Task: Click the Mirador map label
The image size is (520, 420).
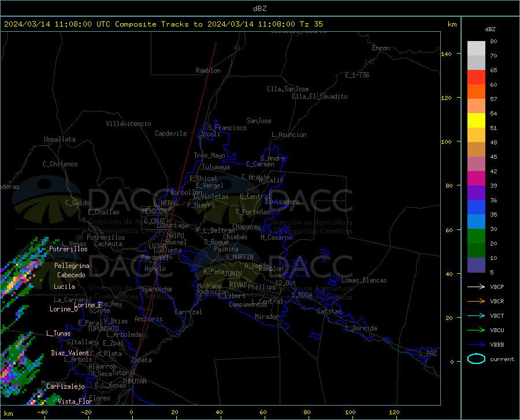Action: pos(266,317)
